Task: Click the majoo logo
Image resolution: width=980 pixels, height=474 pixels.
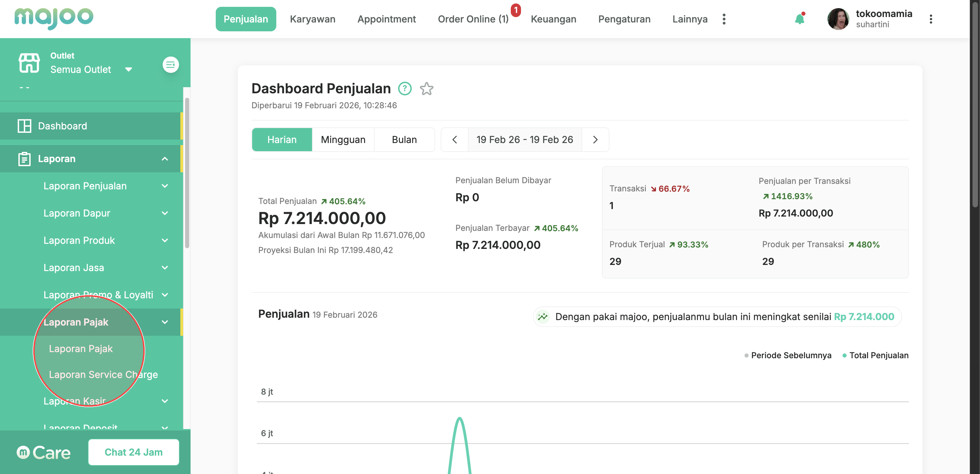Action: (54, 18)
